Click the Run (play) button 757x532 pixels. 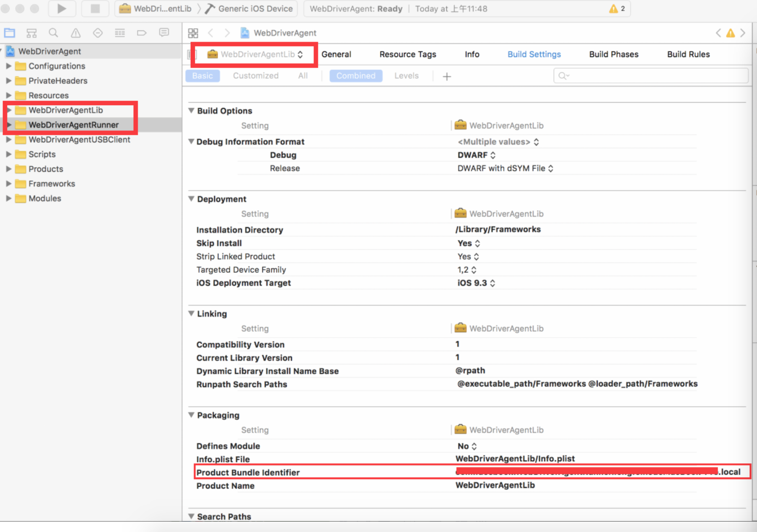pos(62,8)
